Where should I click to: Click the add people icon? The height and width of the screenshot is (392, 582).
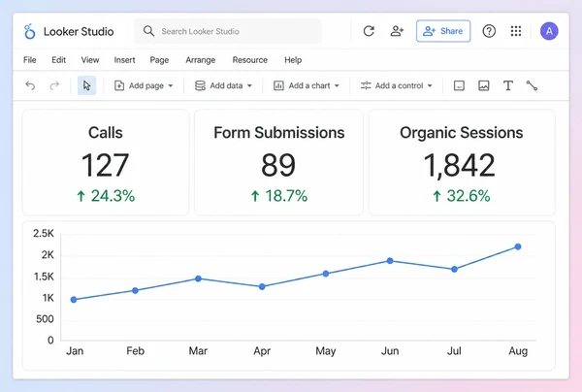coord(397,31)
